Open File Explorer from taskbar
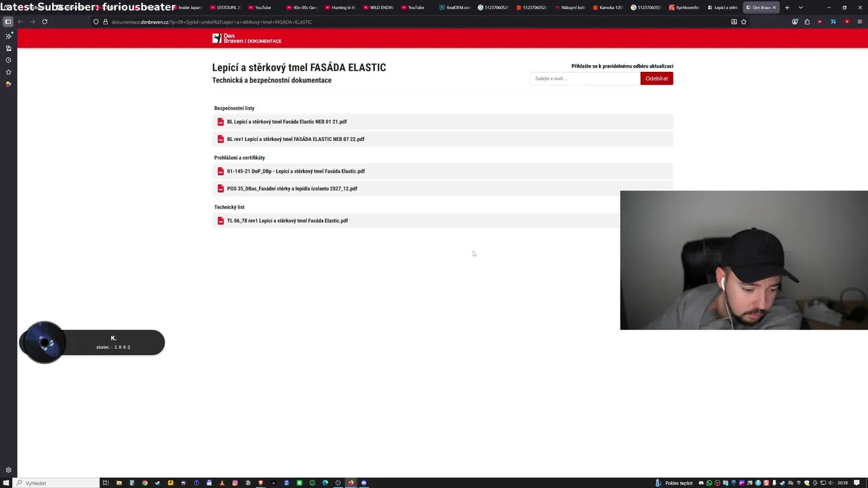Screen dimensions: 868x488 point(119,483)
